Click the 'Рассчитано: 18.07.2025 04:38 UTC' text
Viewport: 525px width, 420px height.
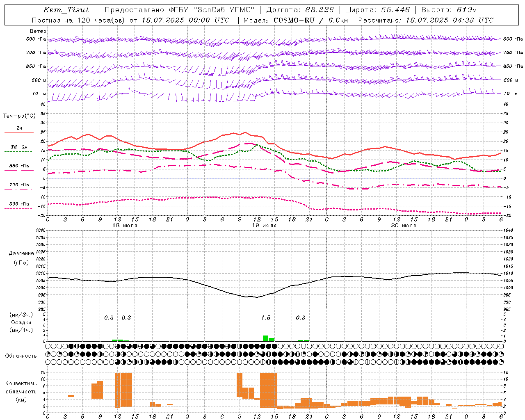coord(426,20)
